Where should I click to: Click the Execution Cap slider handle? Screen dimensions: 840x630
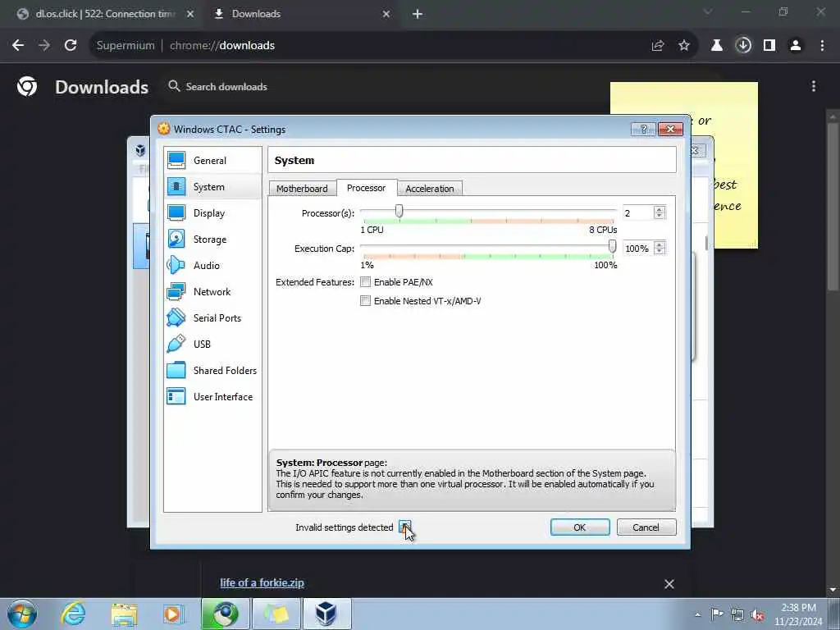(x=612, y=246)
